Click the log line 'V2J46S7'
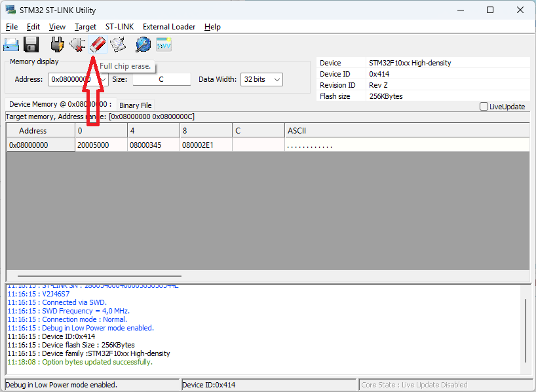The height and width of the screenshot is (392, 536). (x=39, y=294)
